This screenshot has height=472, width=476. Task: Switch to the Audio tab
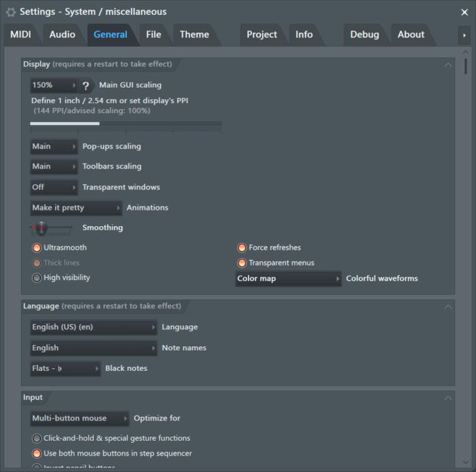click(x=62, y=35)
